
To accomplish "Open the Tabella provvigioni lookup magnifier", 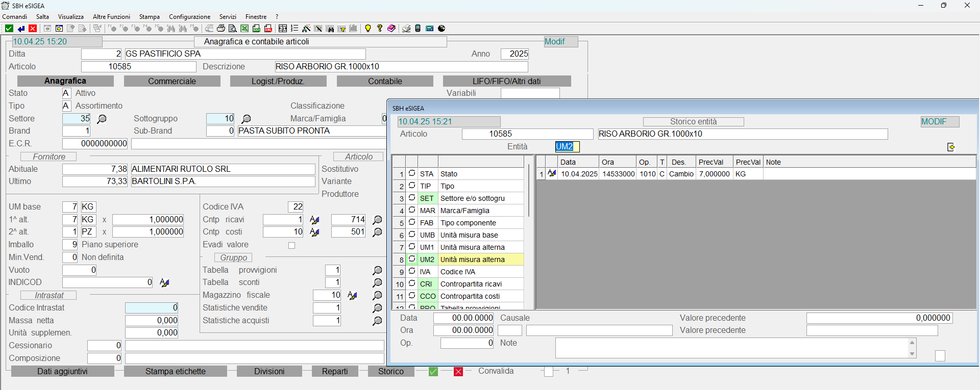I will point(377,270).
